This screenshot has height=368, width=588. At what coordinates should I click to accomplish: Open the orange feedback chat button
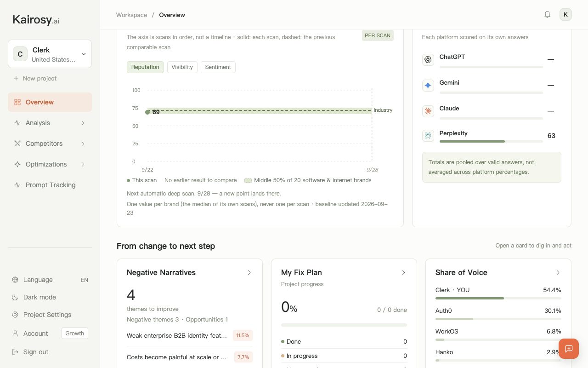[x=569, y=349]
